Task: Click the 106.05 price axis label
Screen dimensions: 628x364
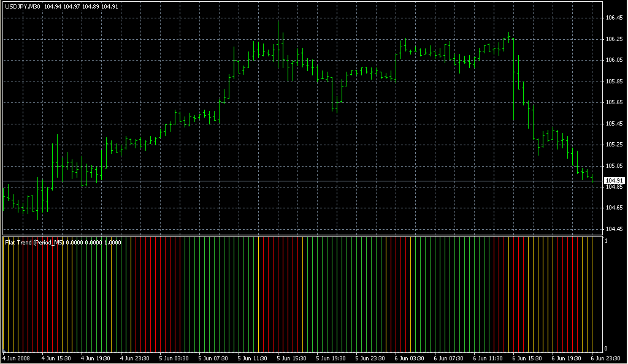Action: coord(613,60)
